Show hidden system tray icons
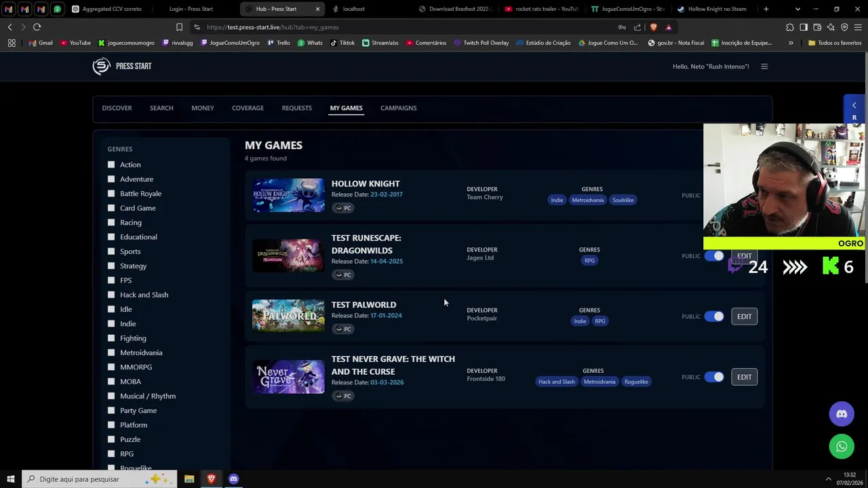Image resolution: width=868 pixels, height=488 pixels. point(829,479)
